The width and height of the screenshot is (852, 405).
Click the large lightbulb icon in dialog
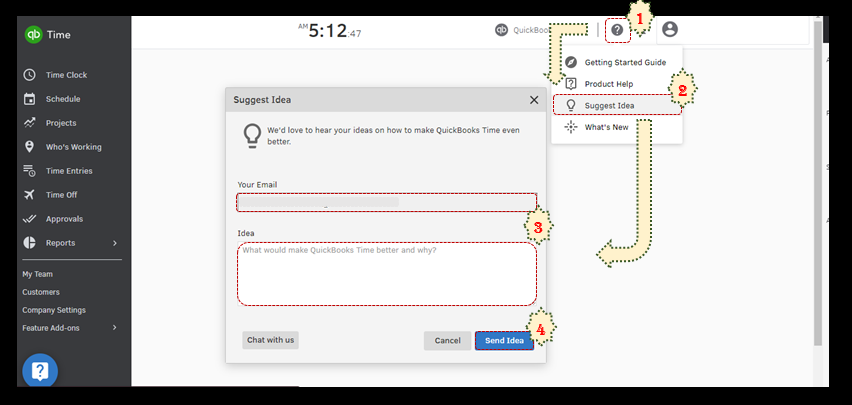[252, 136]
